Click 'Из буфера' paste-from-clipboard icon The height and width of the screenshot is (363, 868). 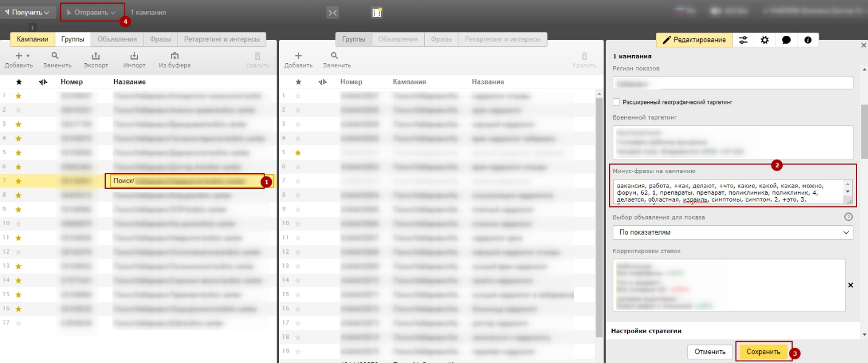click(174, 56)
